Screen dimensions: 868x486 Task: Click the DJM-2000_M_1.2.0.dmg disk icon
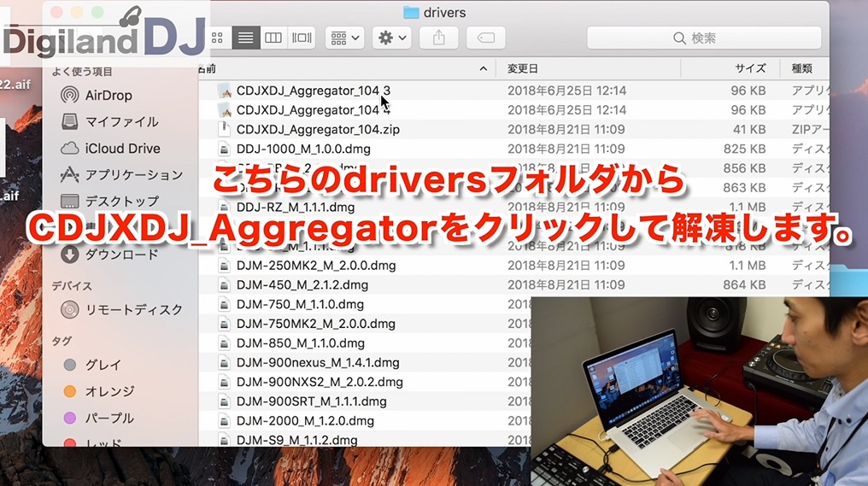tap(224, 421)
